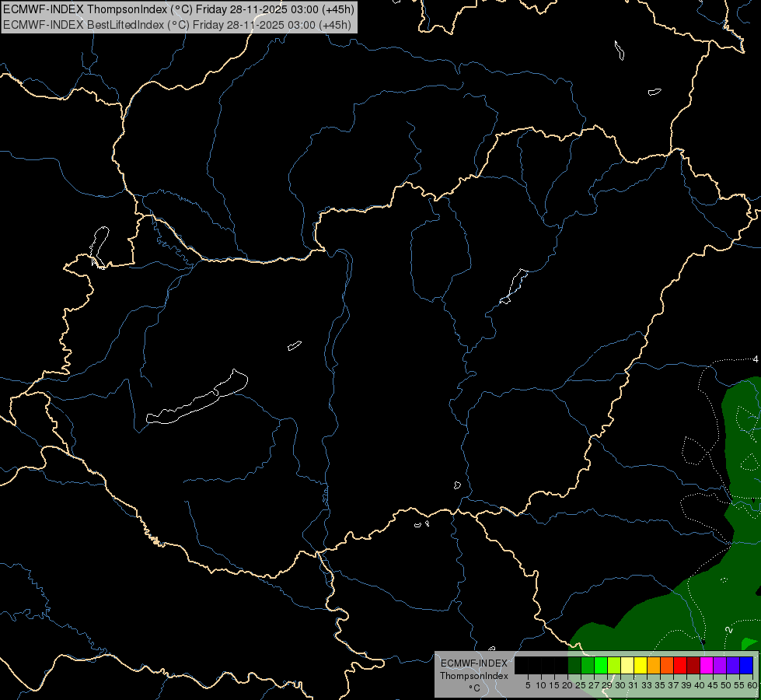
Task: Select the medium green 25-27 legend swatch
Action: 588,665
